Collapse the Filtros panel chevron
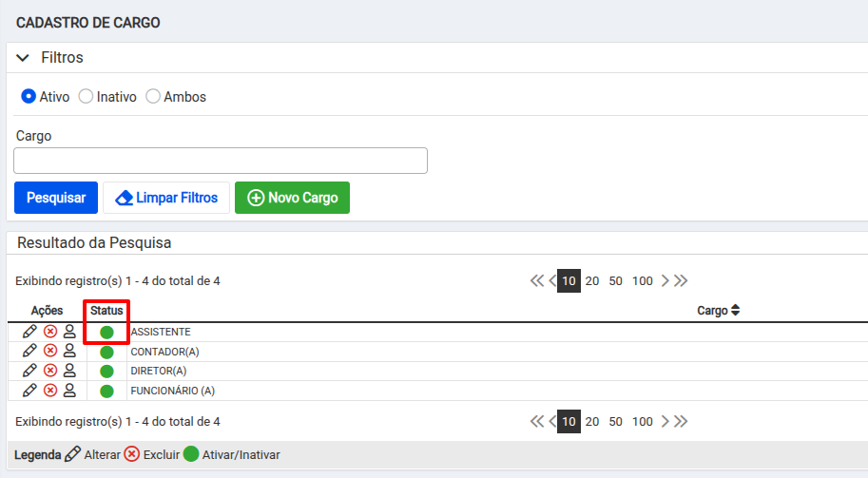868x478 pixels. click(23, 58)
